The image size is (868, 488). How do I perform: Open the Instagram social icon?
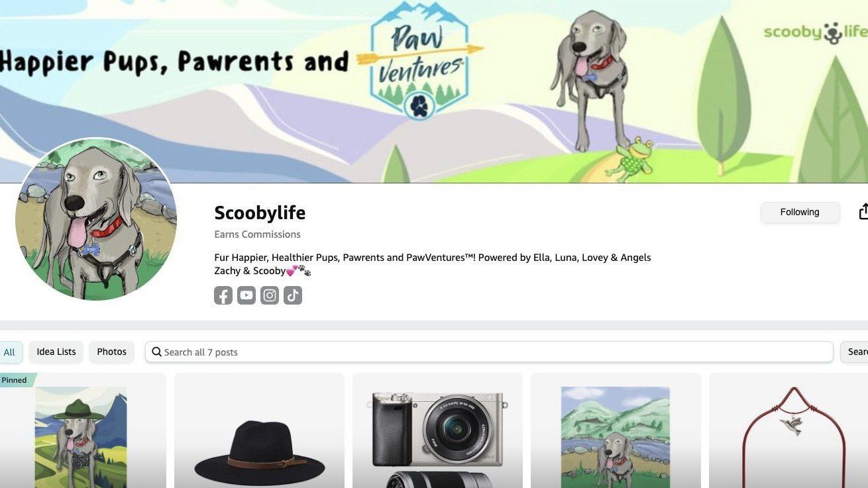coord(270,295)
